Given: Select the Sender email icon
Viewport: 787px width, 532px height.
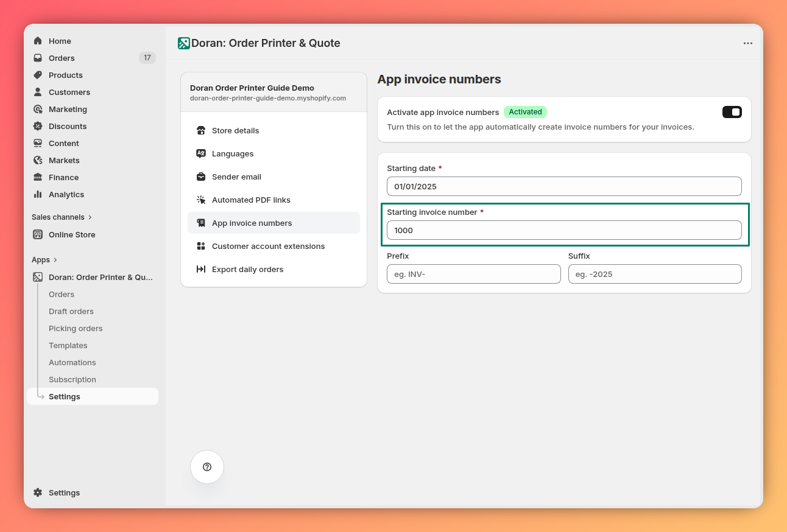Looking at the screenshot, I should pyautogui.click(x=201, y=177).
